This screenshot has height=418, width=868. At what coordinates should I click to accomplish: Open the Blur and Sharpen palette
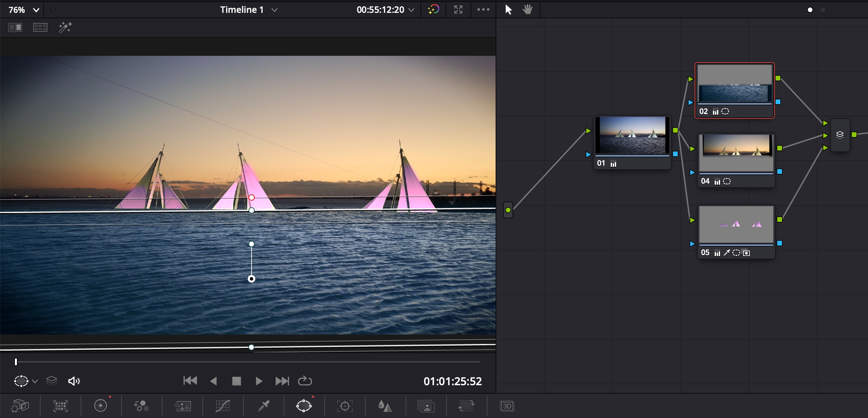click(385, 405)
